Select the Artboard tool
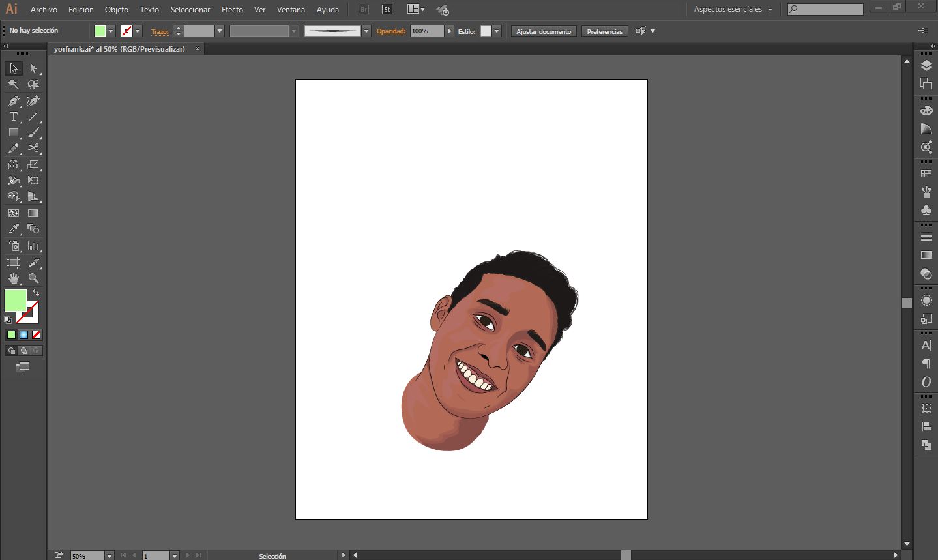 pos(14,263)
